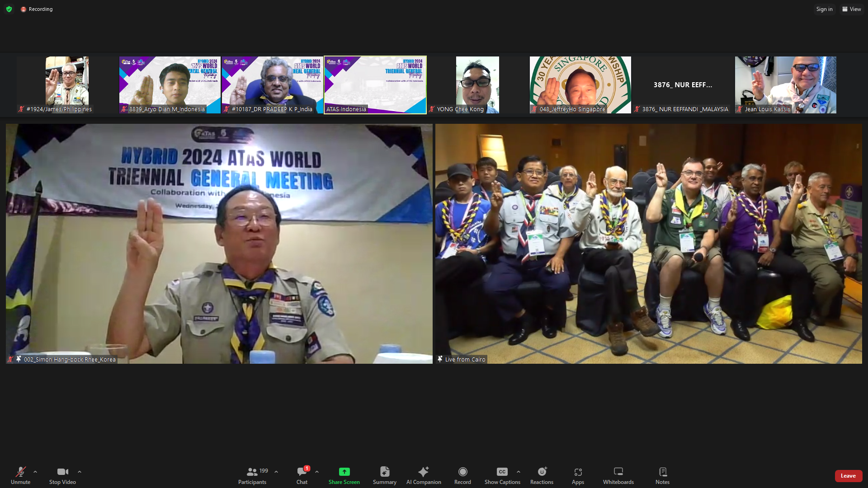Expand audio options arrow beside Unmute
This screenshot has height=488, width=868.
pos(35,472)
